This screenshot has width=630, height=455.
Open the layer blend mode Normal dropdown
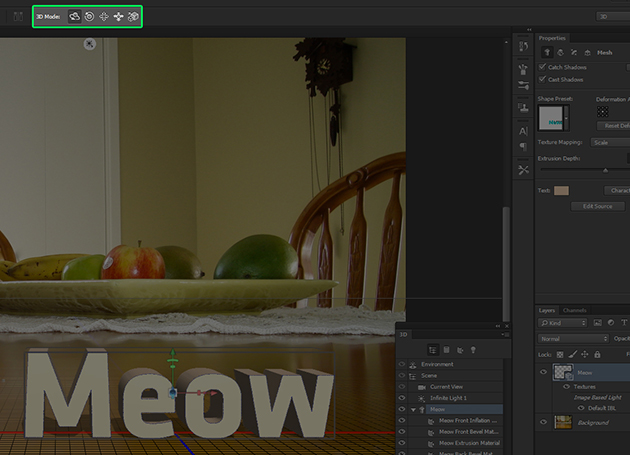(573, 339)
